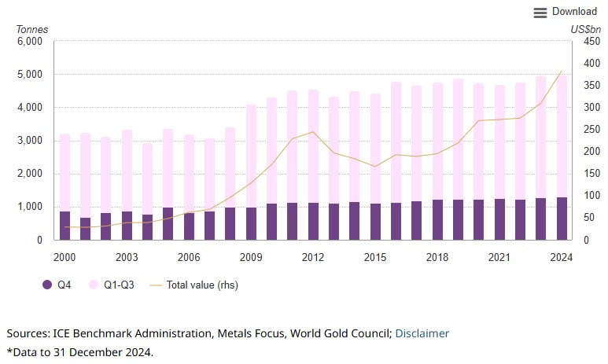Select the Q4 bar for 2021
This screenshot has height=364, width=608.
[499, 220]
